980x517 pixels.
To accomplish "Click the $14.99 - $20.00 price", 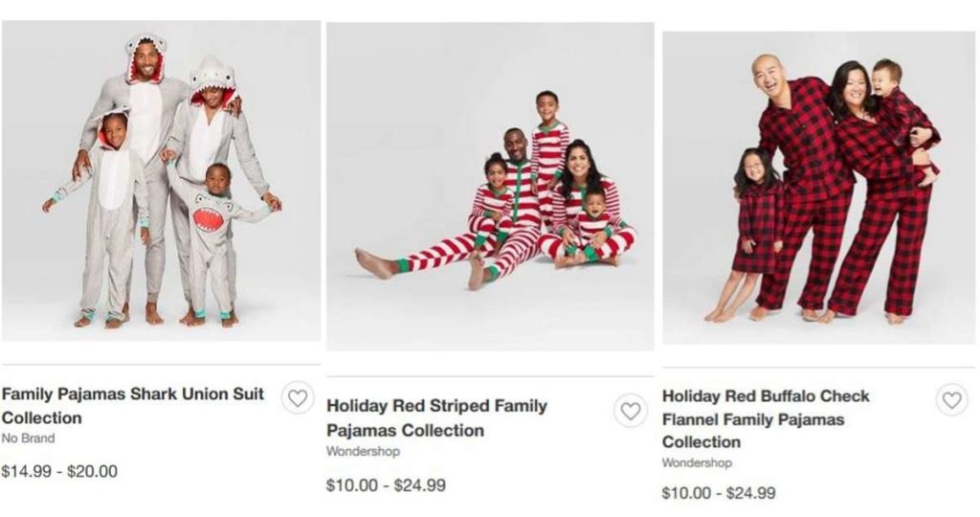I will pyautogui.click(x=59, y=471).
